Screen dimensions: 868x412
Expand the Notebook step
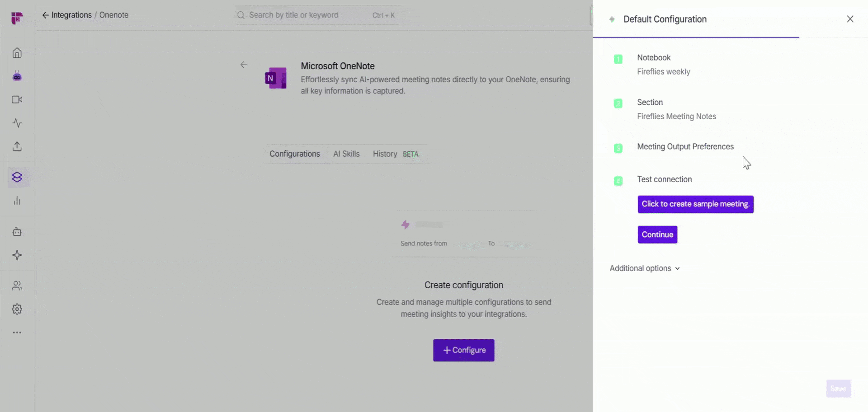[654, 58]
